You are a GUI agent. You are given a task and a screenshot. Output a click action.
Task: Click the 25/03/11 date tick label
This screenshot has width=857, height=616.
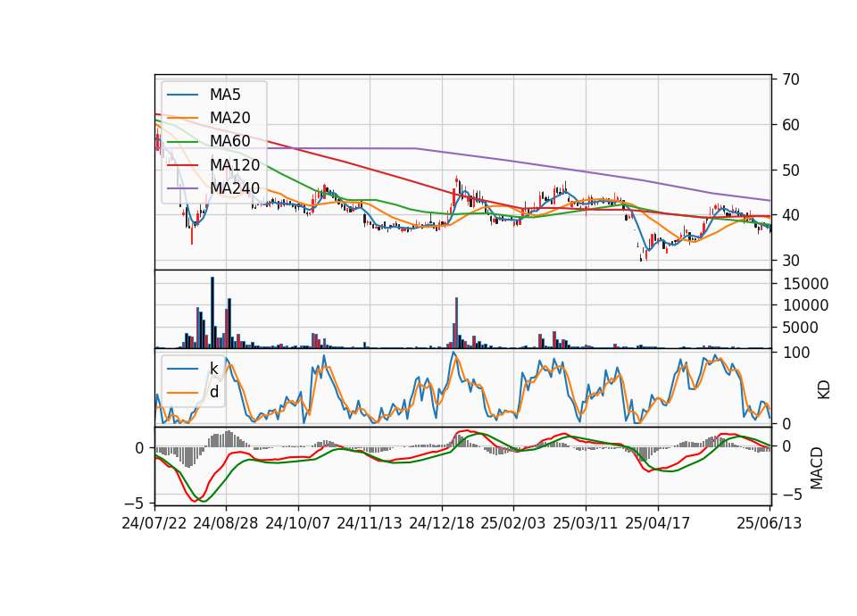[x=586, y=523]
